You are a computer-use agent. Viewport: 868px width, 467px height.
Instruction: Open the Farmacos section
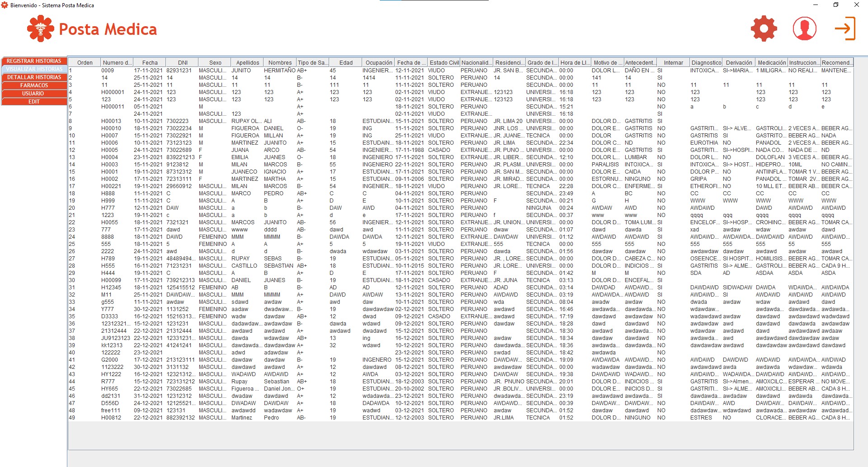(34, 85)
